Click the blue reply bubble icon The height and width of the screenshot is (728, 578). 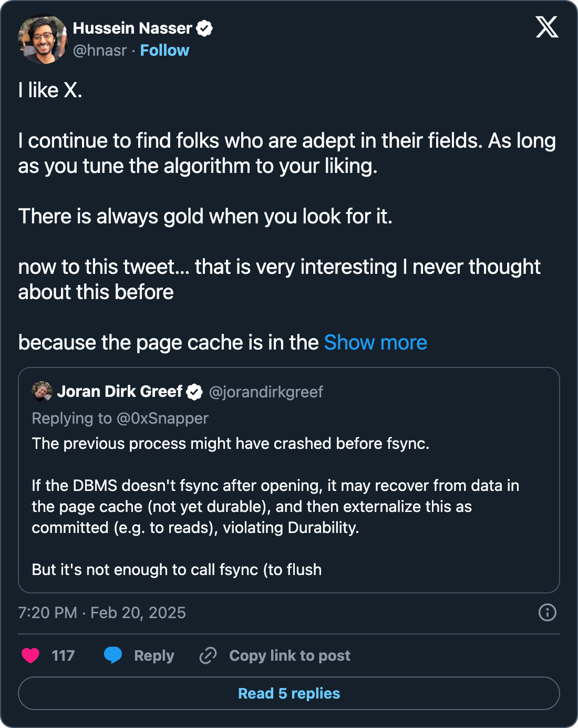(x=112, y=655)
